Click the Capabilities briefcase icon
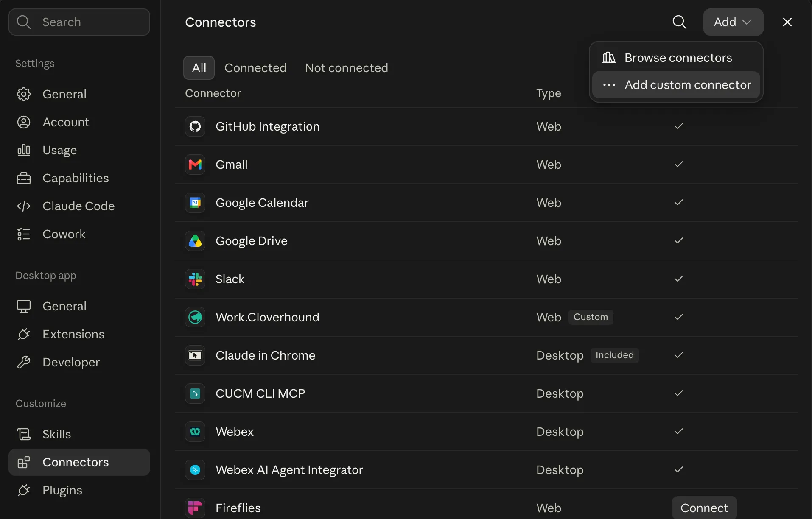 24,178
